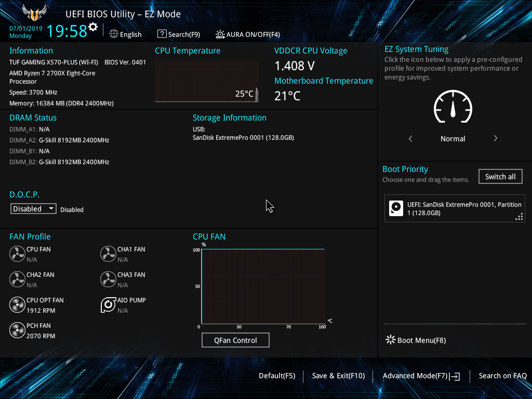Open date and time settings gear
The width and height of the screenshot is (532, 399).
click(93, 27)
